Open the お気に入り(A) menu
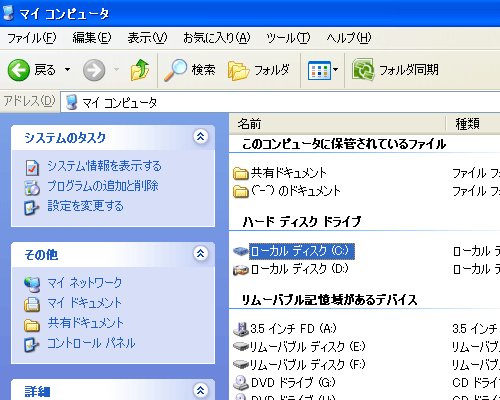This screenshot has width=500, height=400. pos(217,38)
